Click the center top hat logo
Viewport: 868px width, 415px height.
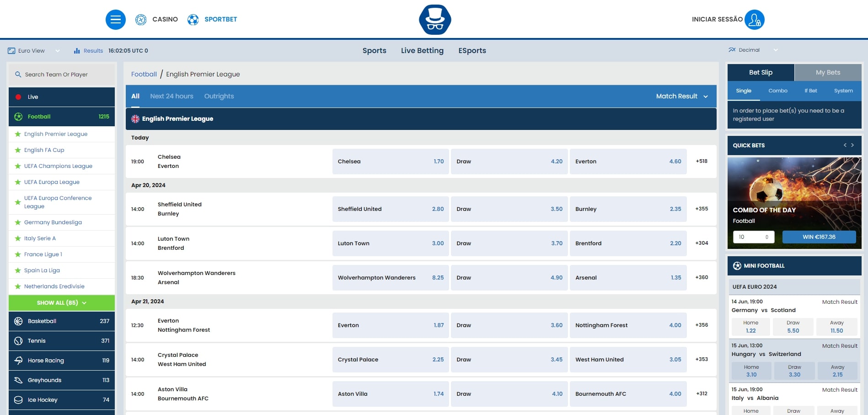[x=434, y=20]
